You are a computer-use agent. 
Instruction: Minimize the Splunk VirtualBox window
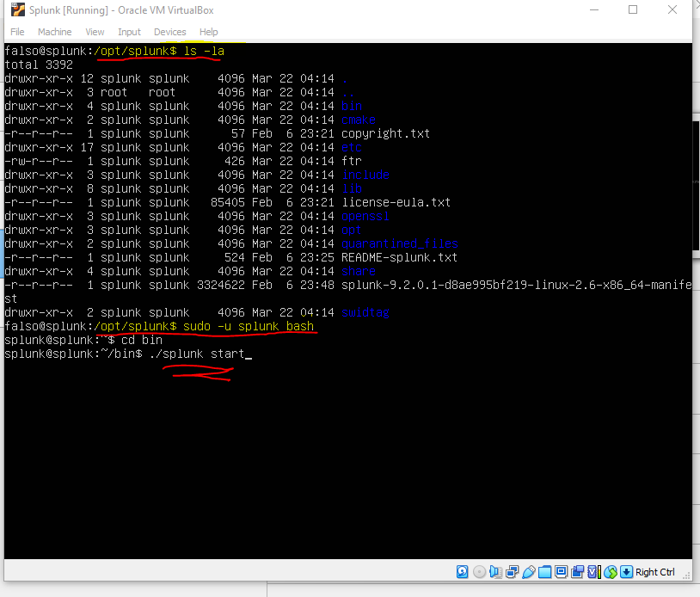[x=593, y=9]
